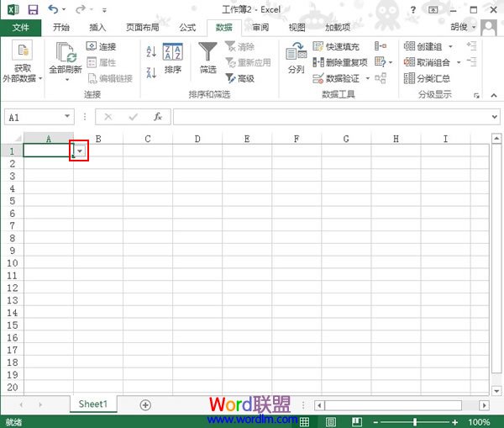504x428 pixels.
Task: Click the select-all corner button
Action: pyautogui.click(x=18, y=139)
